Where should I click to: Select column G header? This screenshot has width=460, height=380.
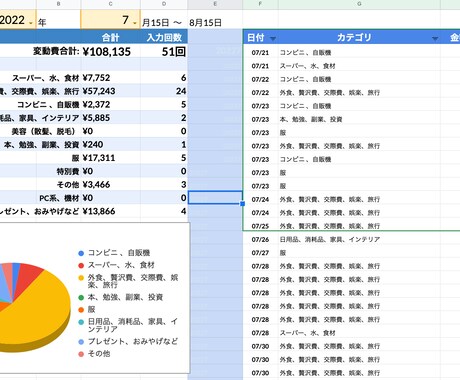tap(359, 4)
